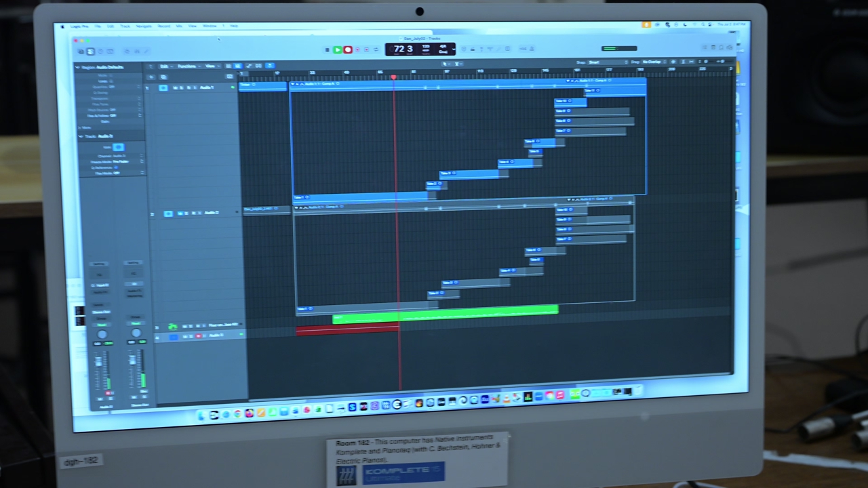Open the File menu
868x488 pixels.
(x=99, y=26)
